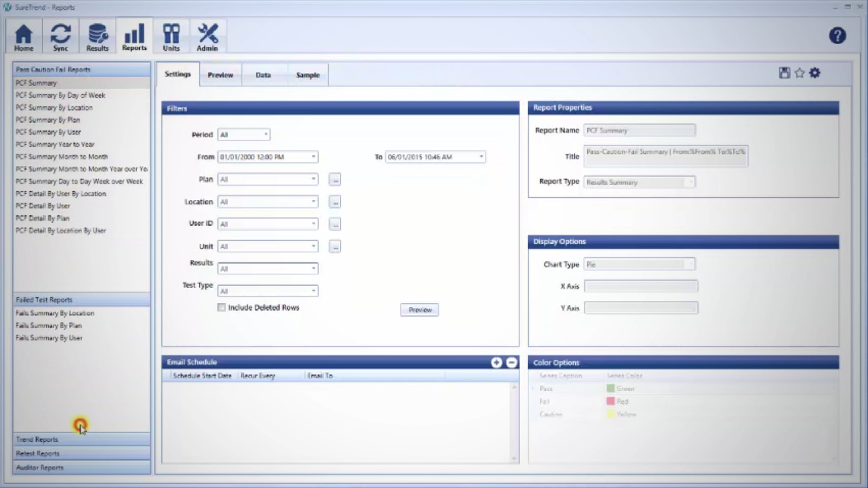
Task: Click the Preview button in Filters
Action: (x=420, y=310)
